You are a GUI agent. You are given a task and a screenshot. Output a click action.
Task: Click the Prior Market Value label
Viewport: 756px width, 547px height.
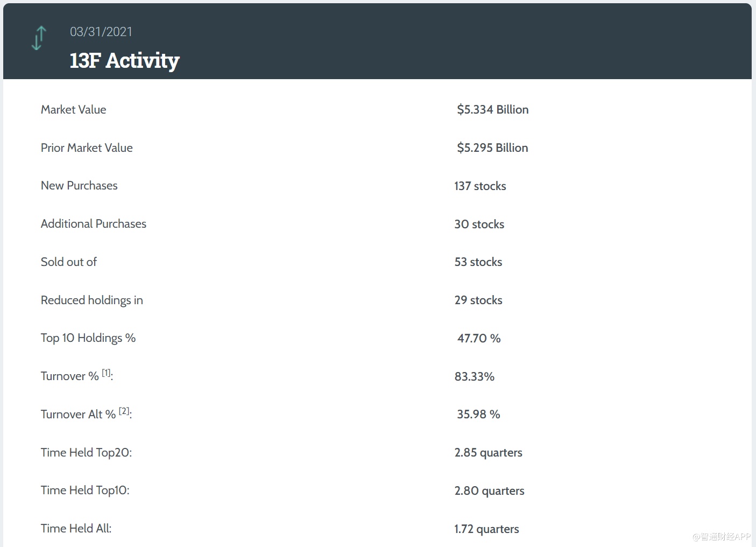[x=87, y=148]
